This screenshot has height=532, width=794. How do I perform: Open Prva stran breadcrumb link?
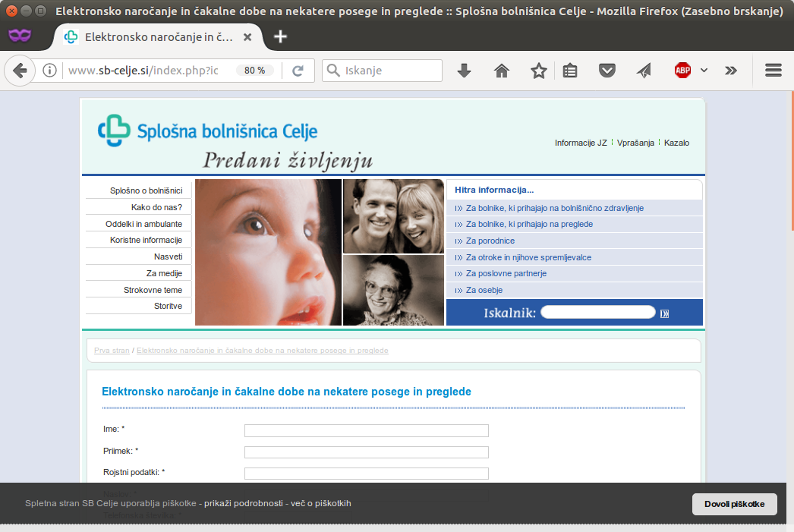tap(112, 351)
